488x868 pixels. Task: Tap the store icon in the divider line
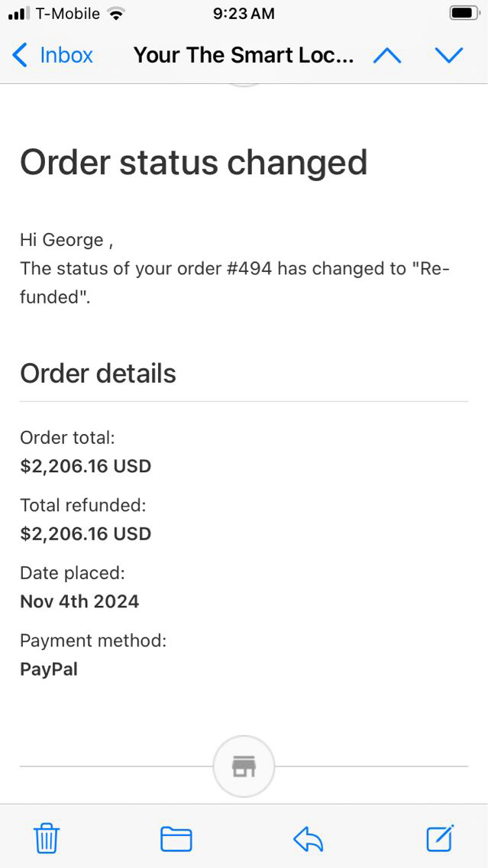click(x=244, y=766)
